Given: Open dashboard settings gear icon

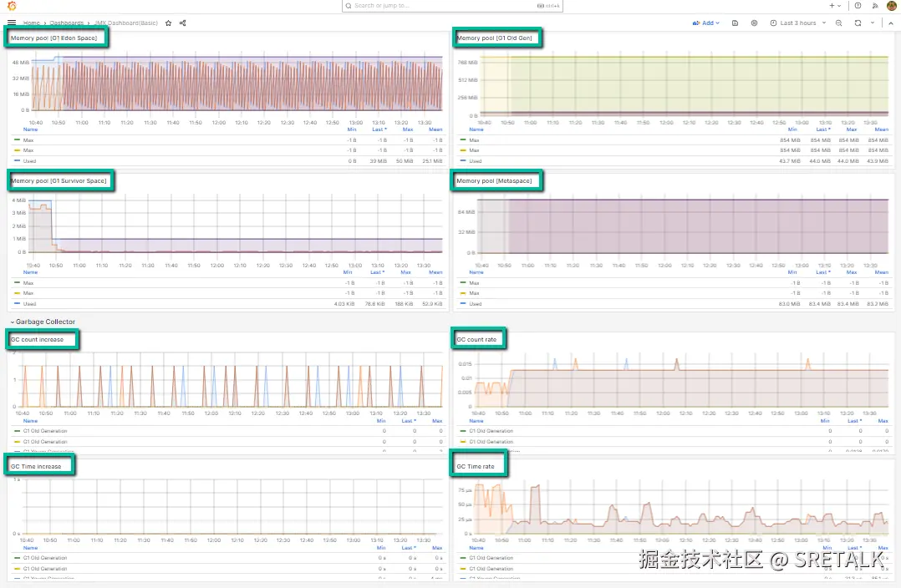Looking at the screenshot, I should [755, 23].
